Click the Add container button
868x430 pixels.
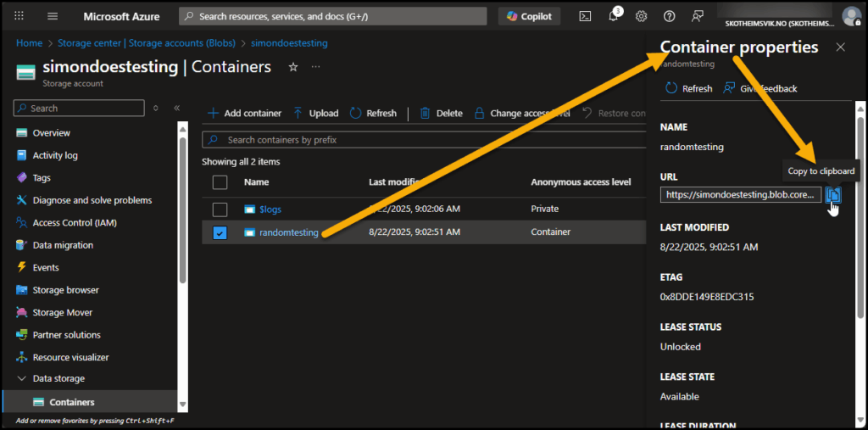244,113
